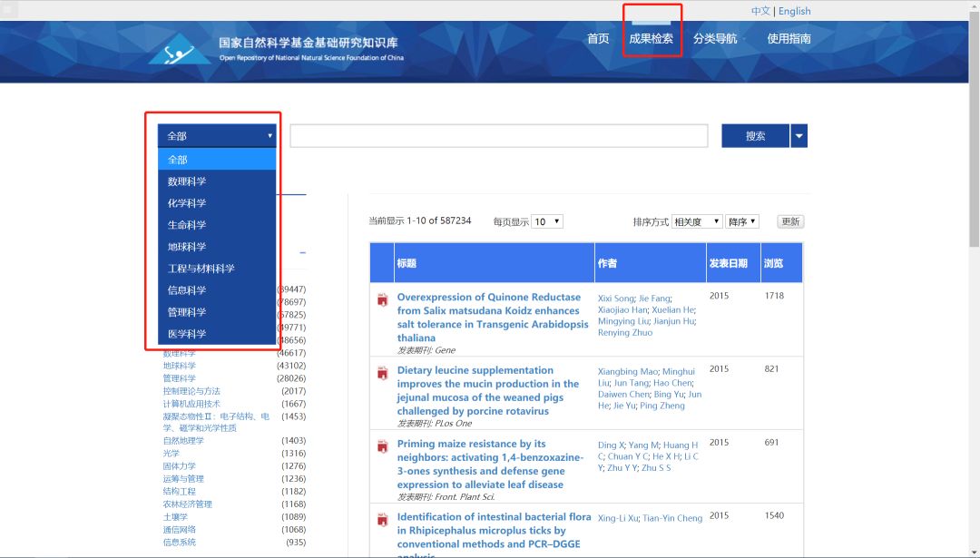
Task: Select the 成果检索 menu item
Action: pyautogui.click(x=652, y=38)
